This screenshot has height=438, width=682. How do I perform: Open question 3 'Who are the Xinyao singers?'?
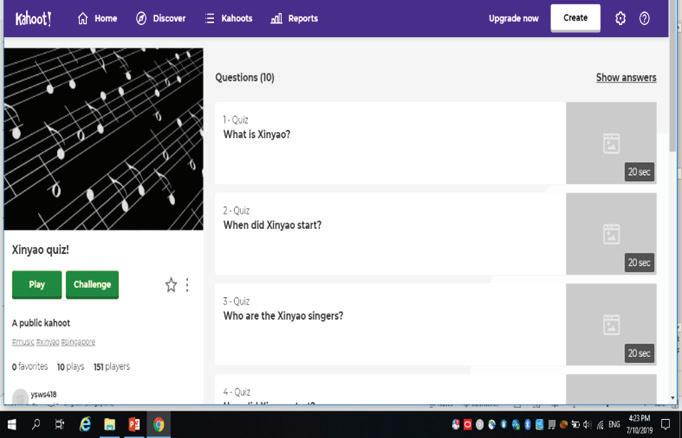tap(390, 324)
